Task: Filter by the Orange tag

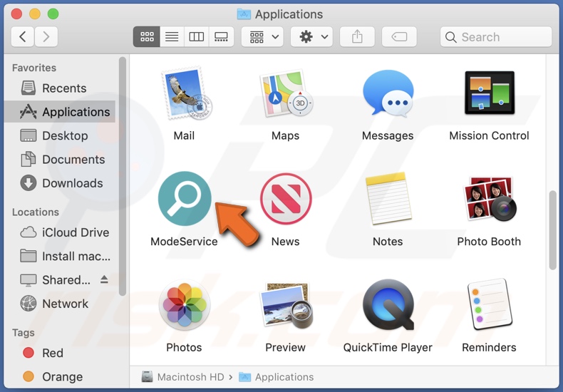Action: (x=60, y=376)
